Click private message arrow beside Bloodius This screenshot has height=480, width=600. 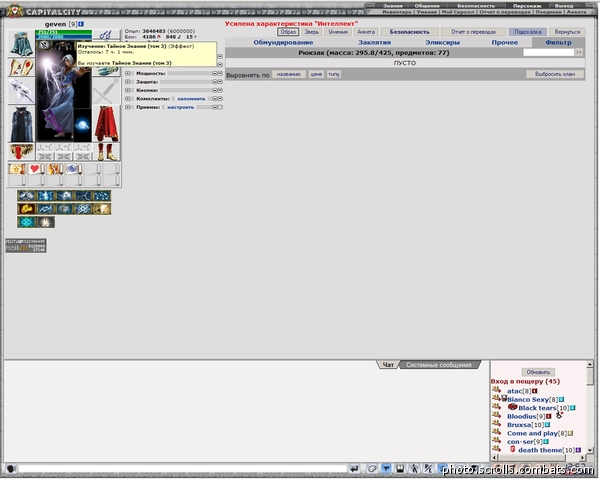click(x=497, y=415)
